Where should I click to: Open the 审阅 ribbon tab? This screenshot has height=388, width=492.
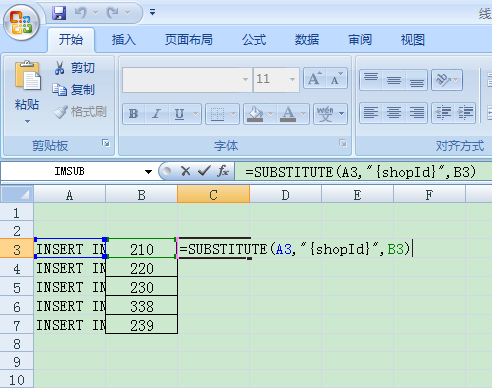click(360, 40)
